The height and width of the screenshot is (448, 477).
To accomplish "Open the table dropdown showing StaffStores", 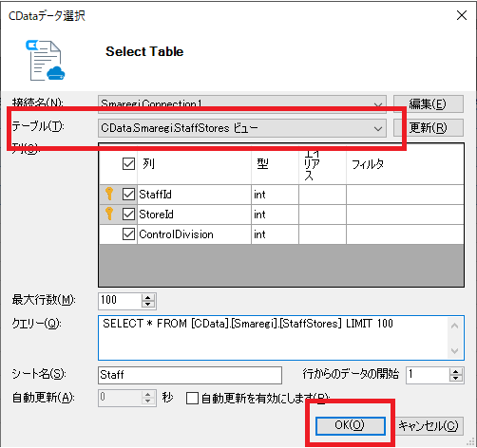I will tap(378, 128).
